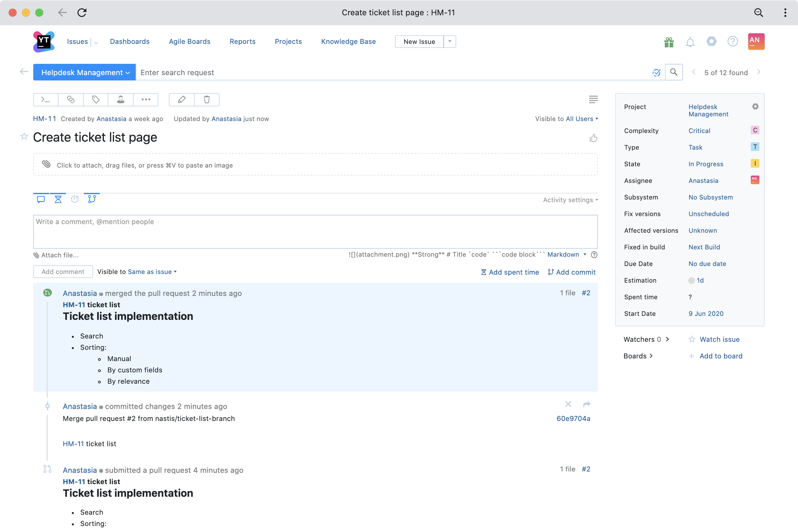Viewport: 798px width, 532px height.
Task: Click the trash delete issue icon
Action: (206, 100)
